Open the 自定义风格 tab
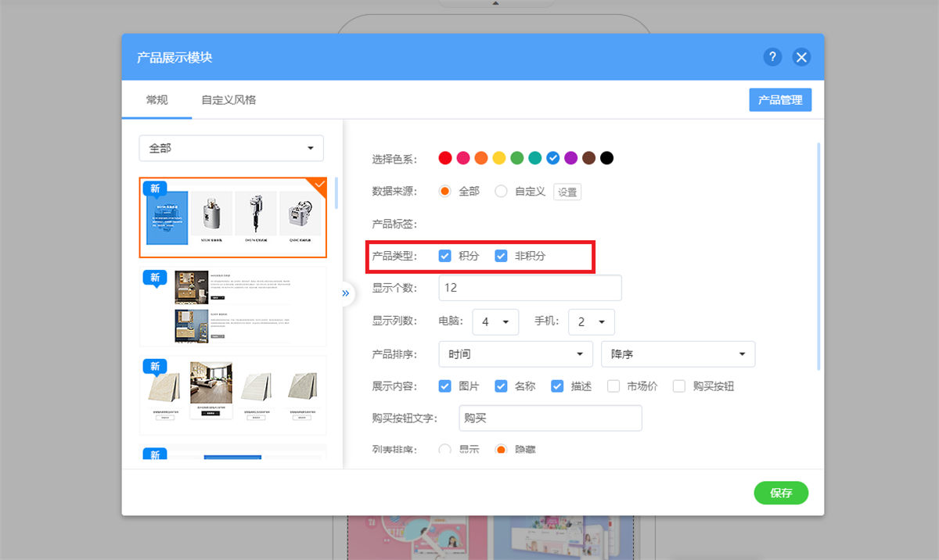 pos(228,100)
